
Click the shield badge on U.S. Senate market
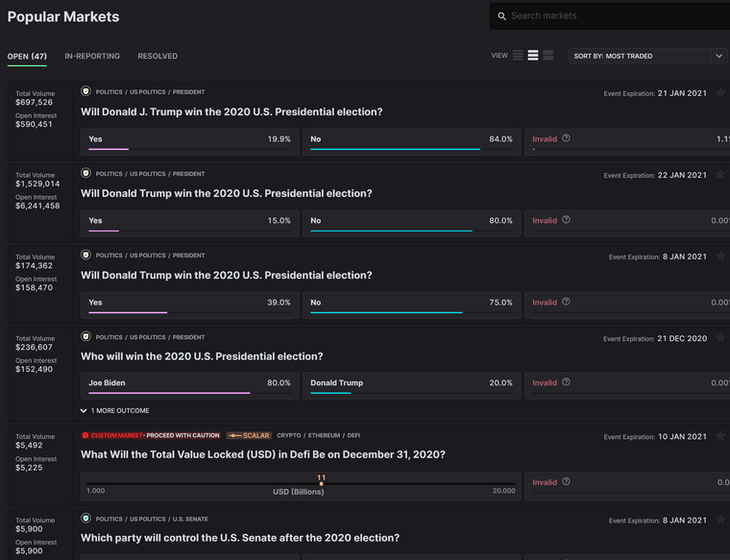(x=85, y=518)
